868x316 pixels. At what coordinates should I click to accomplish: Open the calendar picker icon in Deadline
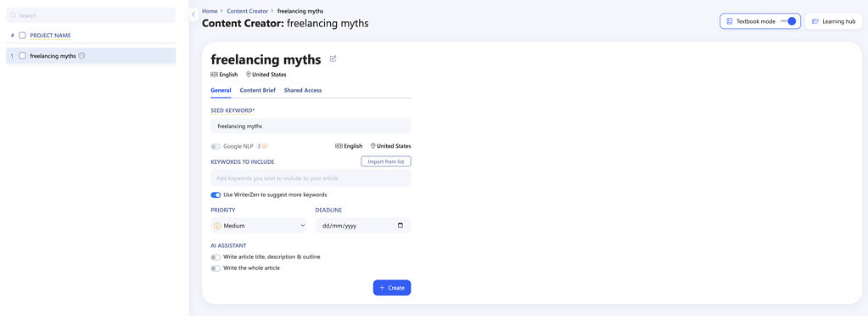400,226
